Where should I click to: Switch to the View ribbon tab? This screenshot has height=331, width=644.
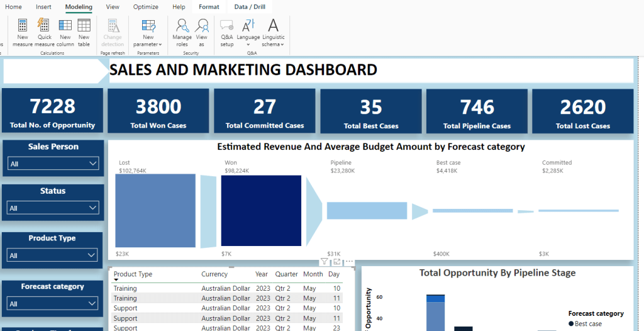113,7
